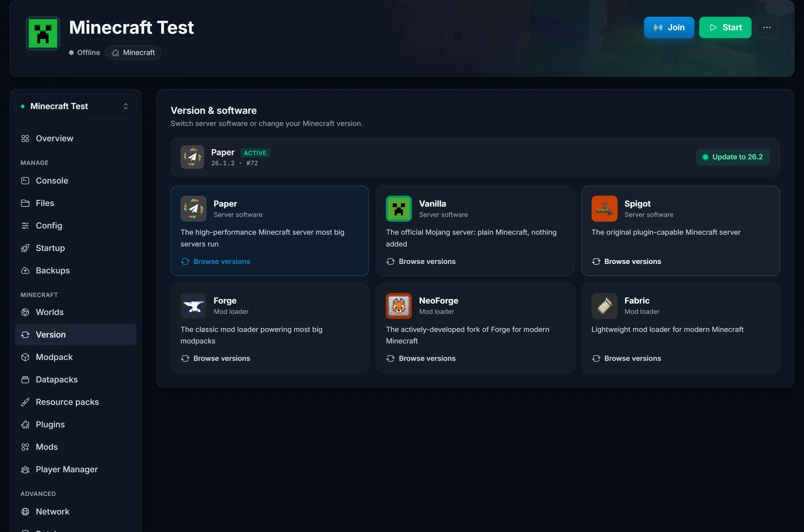Select the NeoForge card title
Image resolution: width=804 pixels, height=532 pixels.
[439, 301]
